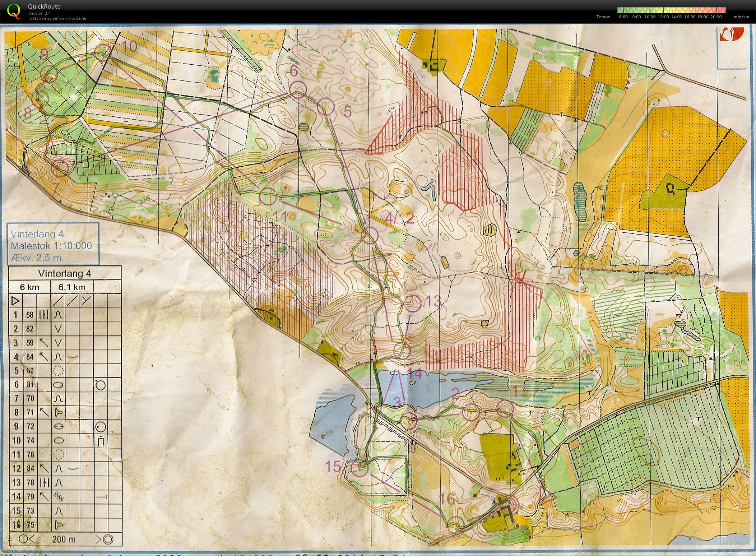The height and width of the screenshot is (556, 756).
Task: Select control circle 2 on the map
Action: point(470,412)
